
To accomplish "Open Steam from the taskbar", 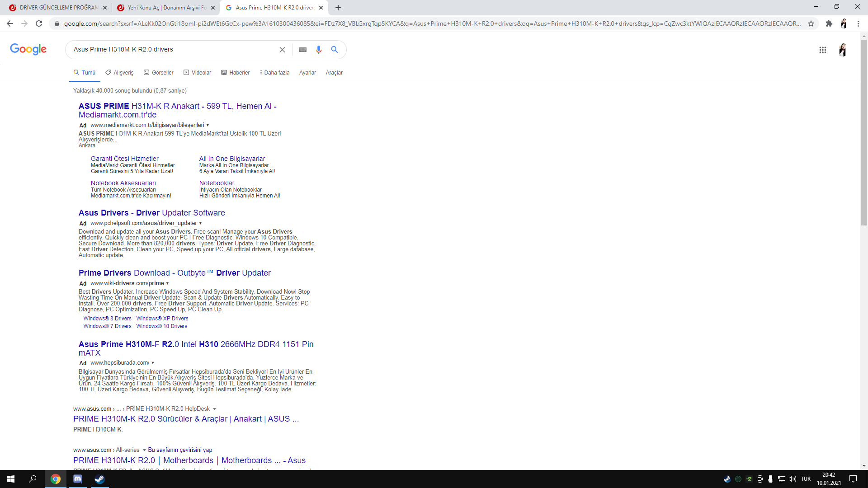I will tap(99, 479).
